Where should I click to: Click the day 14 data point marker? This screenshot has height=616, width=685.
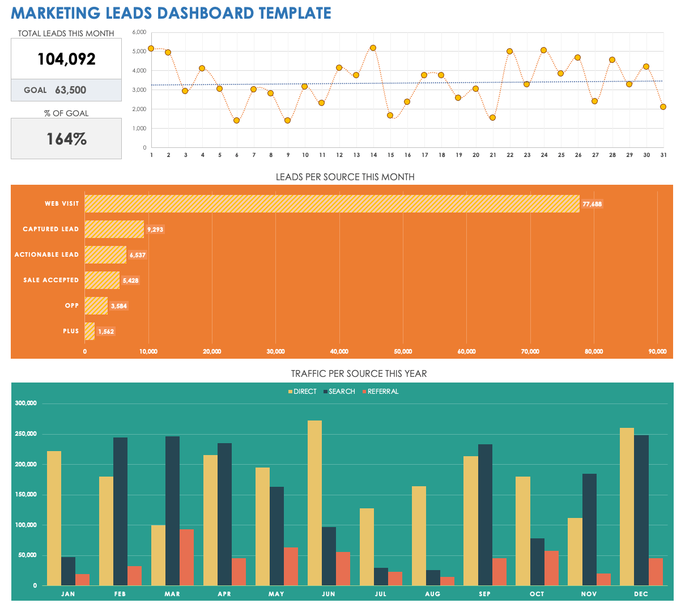373,48
